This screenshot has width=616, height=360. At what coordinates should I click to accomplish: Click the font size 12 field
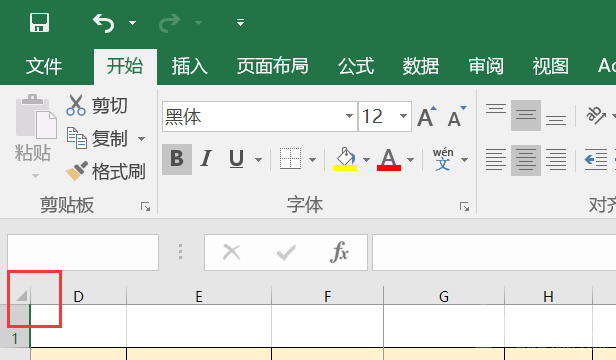[378, 117]
